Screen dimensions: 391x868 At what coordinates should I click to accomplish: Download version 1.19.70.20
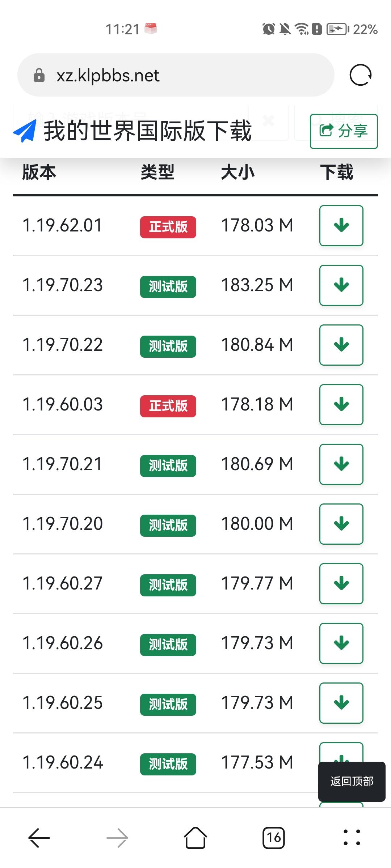pyautogui.click(x=341, y=524)
